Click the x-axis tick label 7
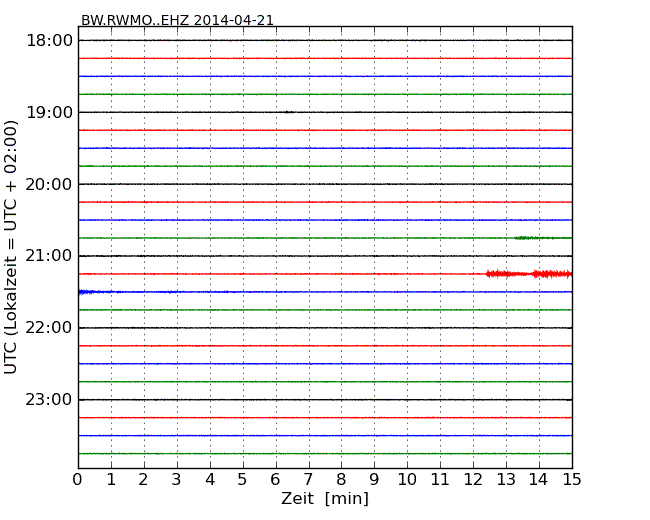 308,479
